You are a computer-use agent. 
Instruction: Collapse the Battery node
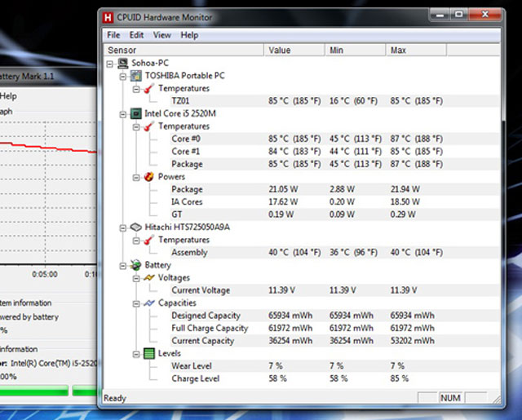click(123, 266)
